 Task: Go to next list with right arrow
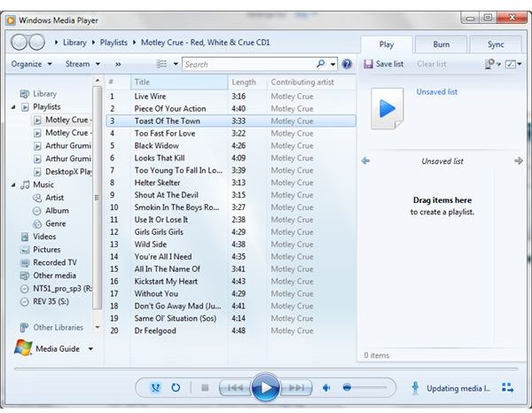(x=518, y=160)
